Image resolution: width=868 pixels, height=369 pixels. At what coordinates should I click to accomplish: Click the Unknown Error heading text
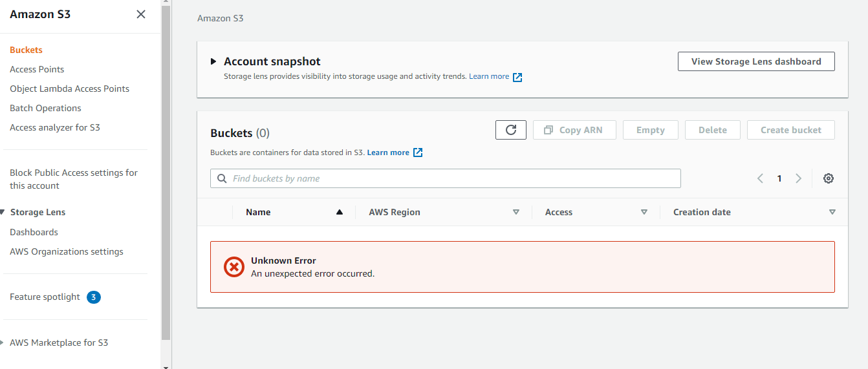point(283,260)
